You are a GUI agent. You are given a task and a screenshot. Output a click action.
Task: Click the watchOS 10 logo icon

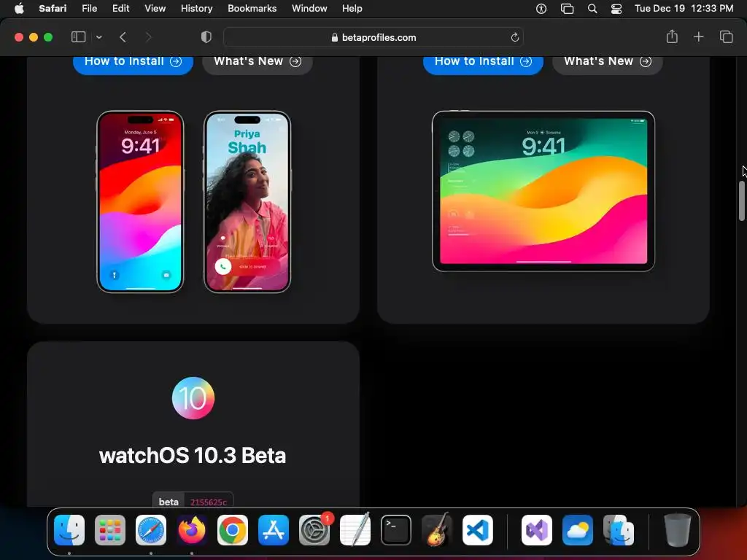point(193,398)
